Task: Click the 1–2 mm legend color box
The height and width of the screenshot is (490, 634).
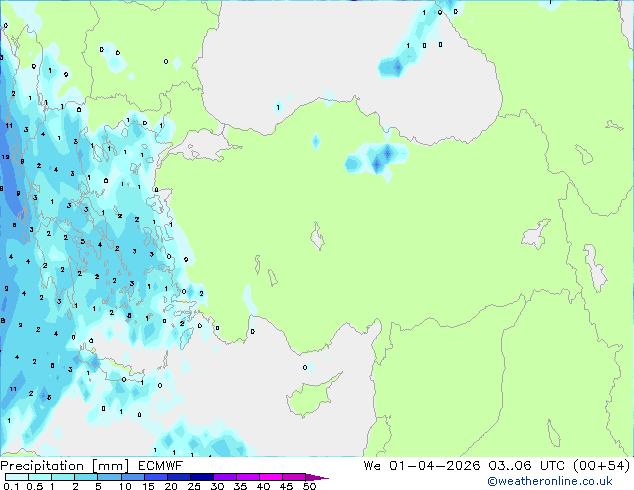Action: 63,477
